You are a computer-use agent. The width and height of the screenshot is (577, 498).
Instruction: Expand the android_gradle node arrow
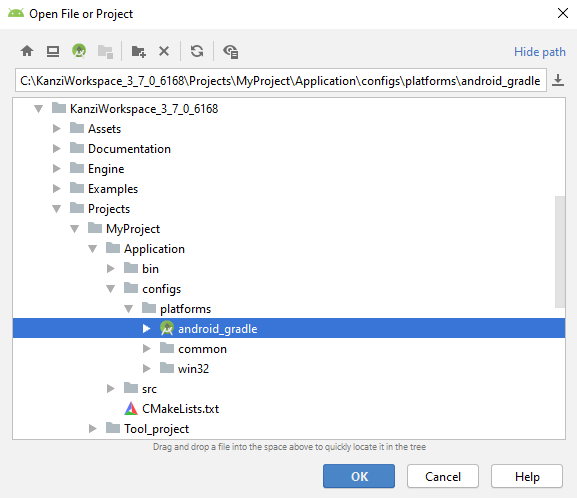tap(146, 328)
